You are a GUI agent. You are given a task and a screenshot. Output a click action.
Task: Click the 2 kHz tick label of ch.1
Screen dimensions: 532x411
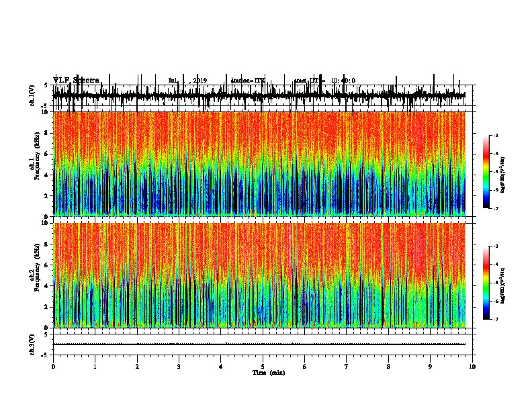(x=47, y=195)
